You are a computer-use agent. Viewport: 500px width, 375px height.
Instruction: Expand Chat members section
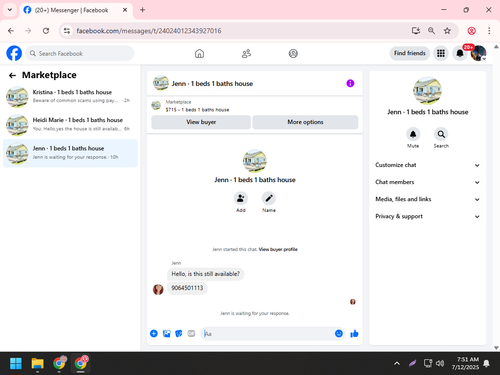[x=427, y=182]
